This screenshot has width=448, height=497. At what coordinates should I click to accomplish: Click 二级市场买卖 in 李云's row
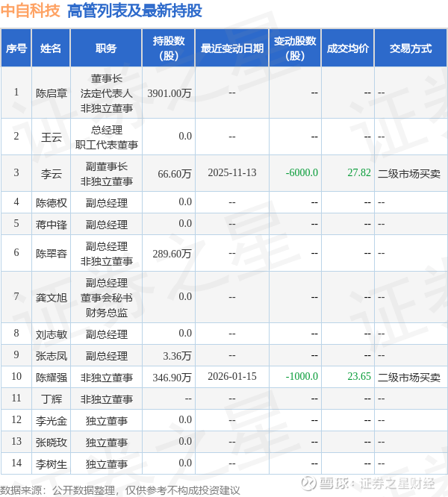tap(409, 173)
